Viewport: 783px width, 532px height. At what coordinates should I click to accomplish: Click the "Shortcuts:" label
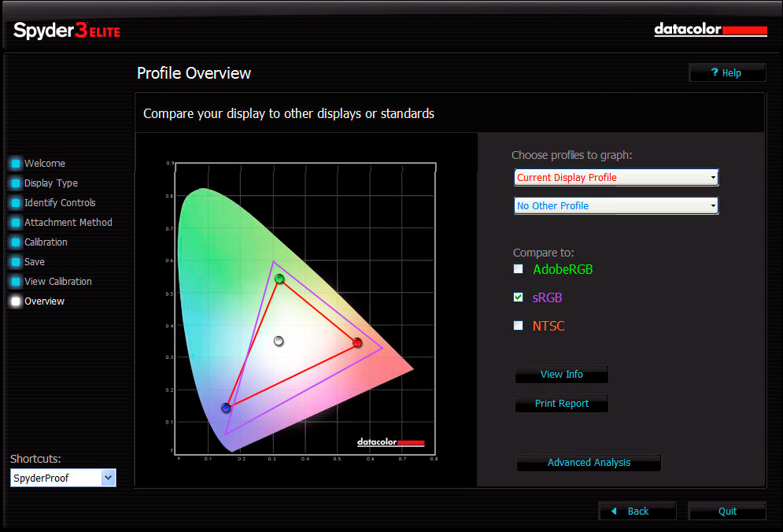coord(35,459)
